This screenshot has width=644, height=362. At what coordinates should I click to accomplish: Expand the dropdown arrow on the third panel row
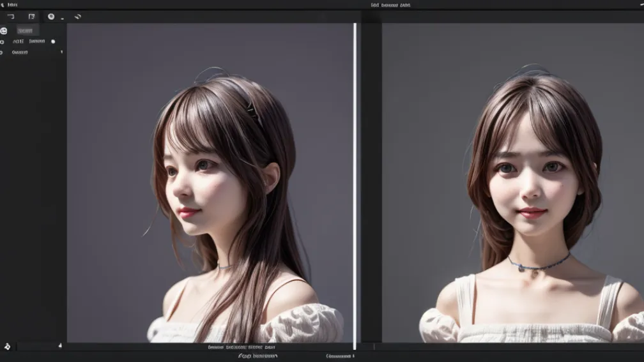61,52
